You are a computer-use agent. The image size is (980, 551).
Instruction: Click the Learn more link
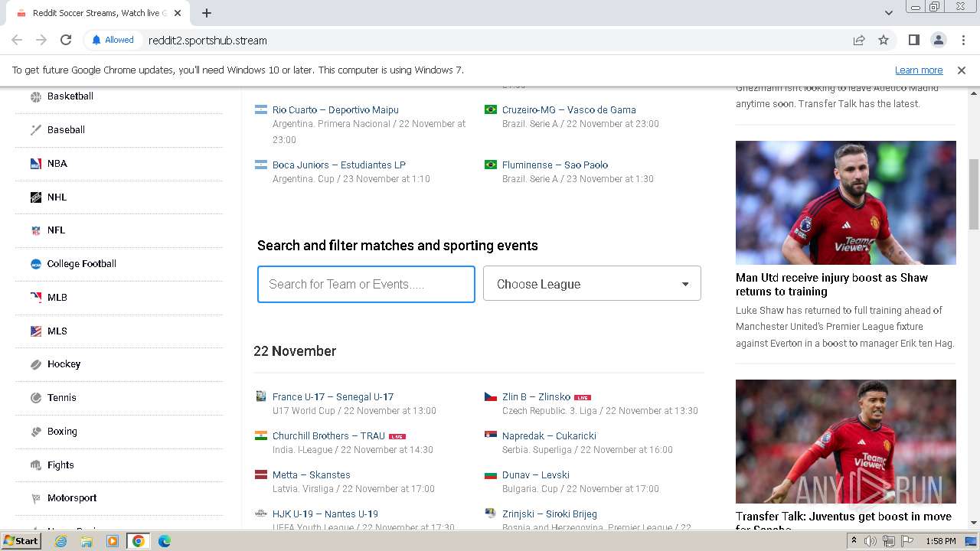coord(919,70)
